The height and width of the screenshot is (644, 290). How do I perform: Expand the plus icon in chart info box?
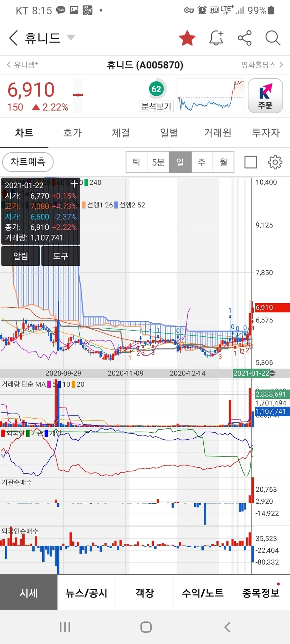74,184
